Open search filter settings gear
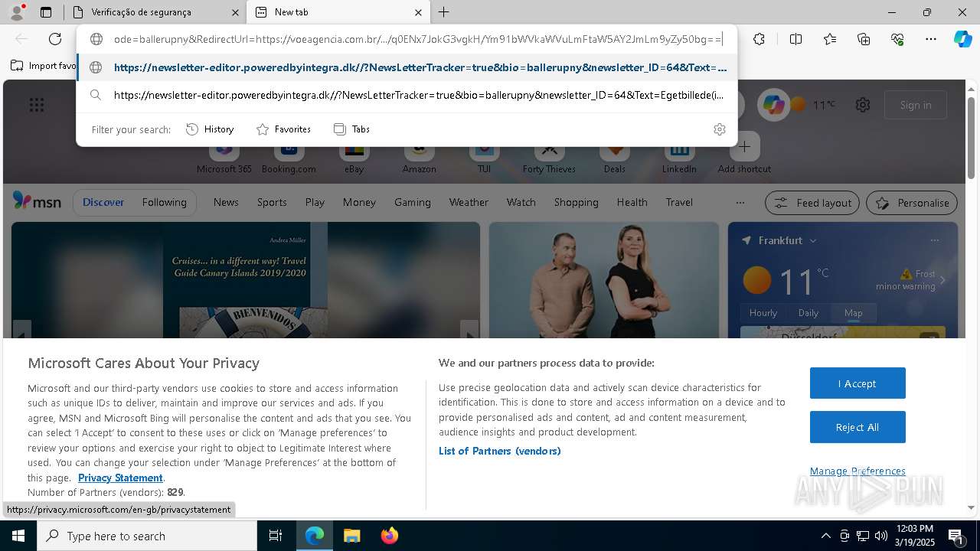This screenshot has width=980, height=551. (x=719, y=129)
